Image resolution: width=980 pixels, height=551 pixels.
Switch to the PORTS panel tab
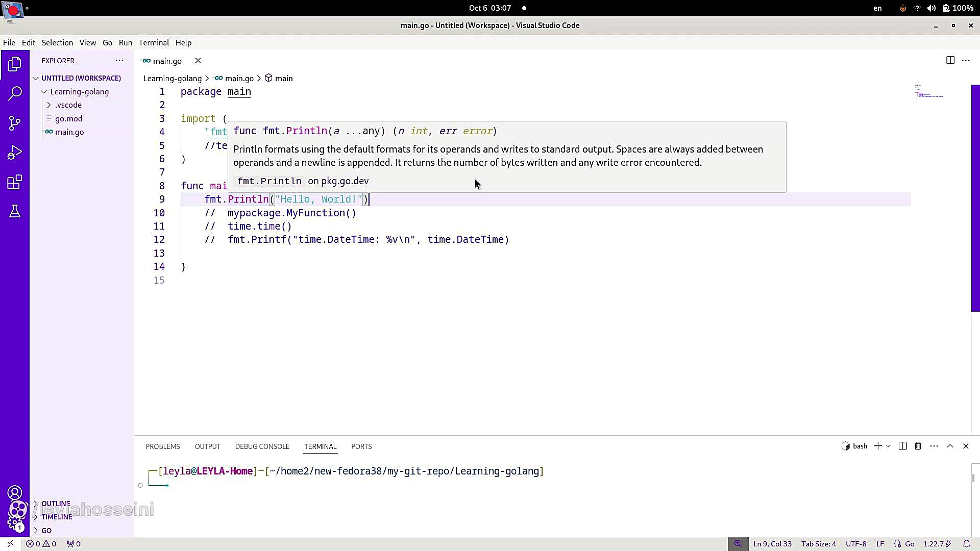click(x=361, y=446)
